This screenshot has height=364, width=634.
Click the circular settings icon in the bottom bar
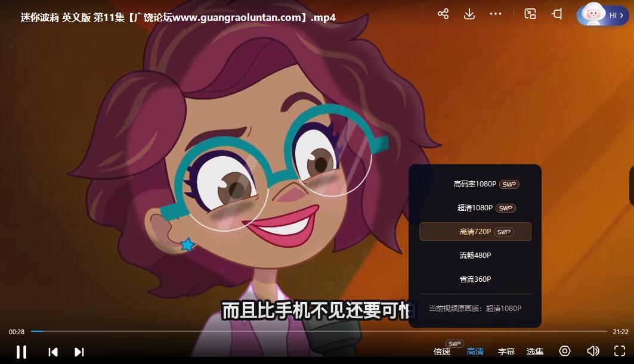pyautogui.click(x=565, y=351)
